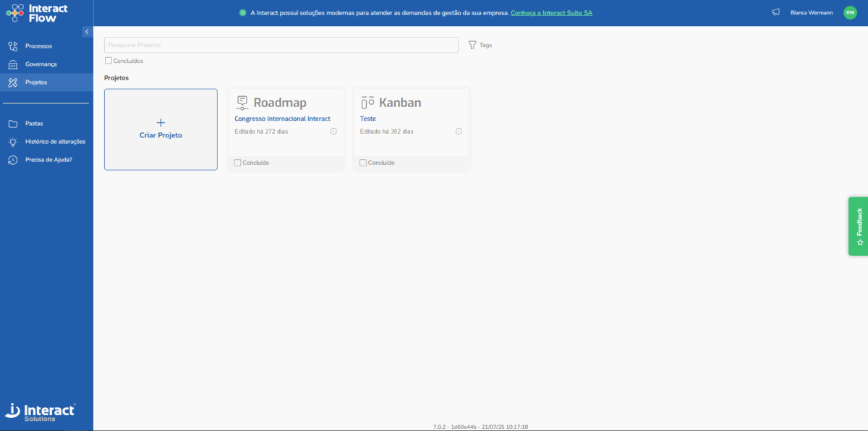Click the Projetos tools icon
Screen dimensions: 868x431
click(x=12, y=82)
